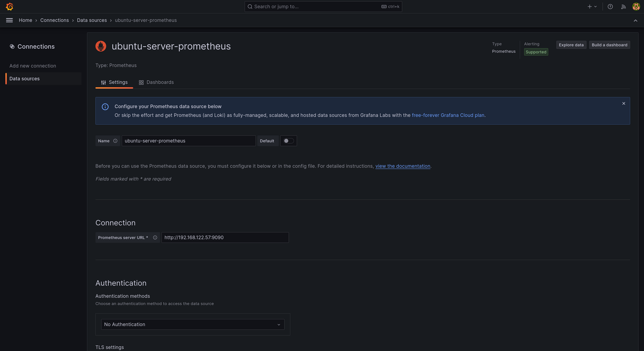Switch to the Settings tab
Viewport: 644px width, 351px height.
click(x=114, y=82)
